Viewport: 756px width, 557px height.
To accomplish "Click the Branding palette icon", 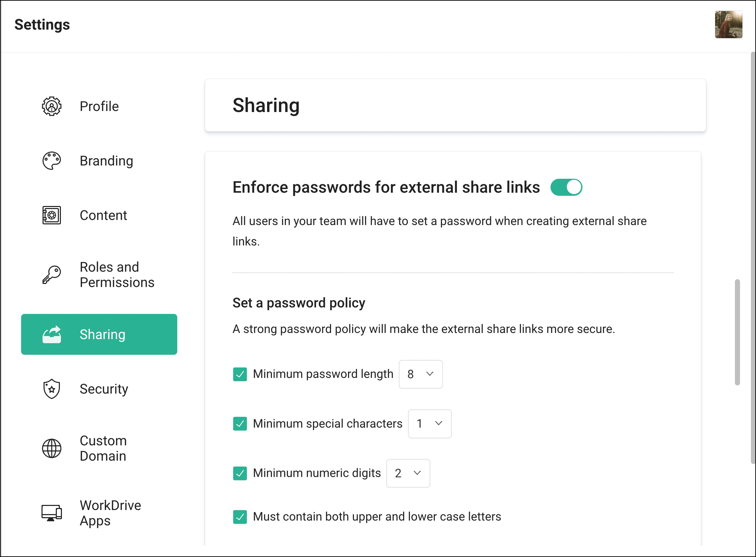I will click(x=51, y=161).
